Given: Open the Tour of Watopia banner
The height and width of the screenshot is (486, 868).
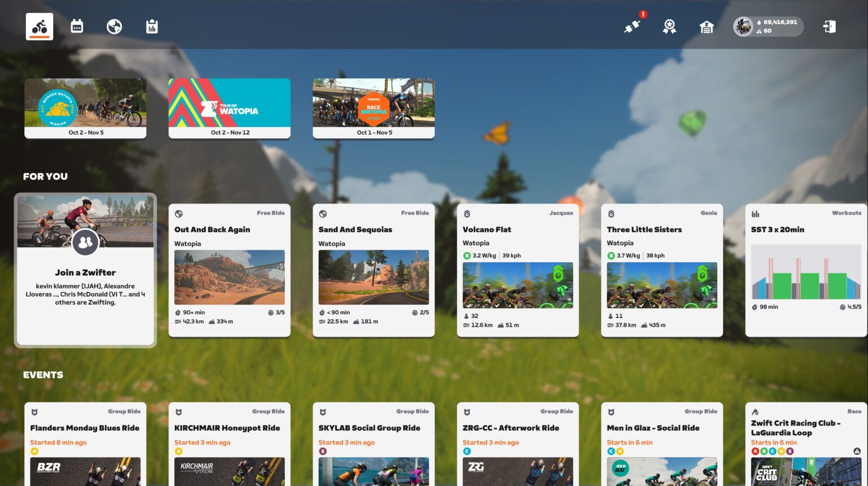Looking at the screenshot, I should click(x=229, y=108).
